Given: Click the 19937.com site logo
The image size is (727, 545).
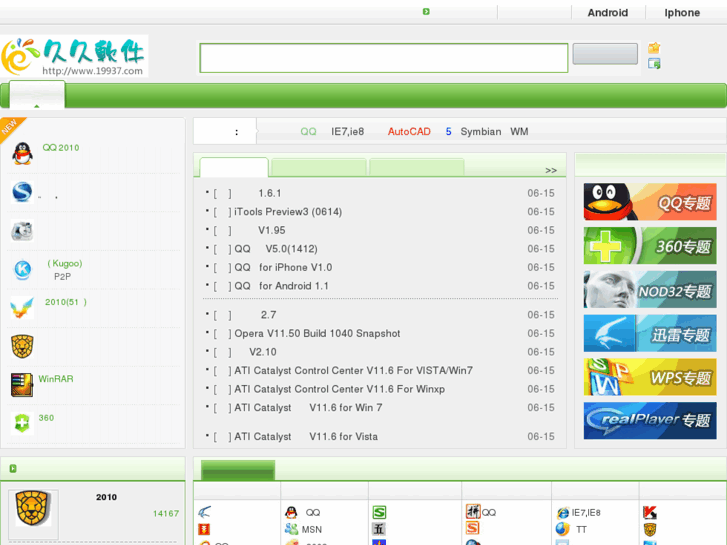Looking at the screenshot, I should pos(74,56).
